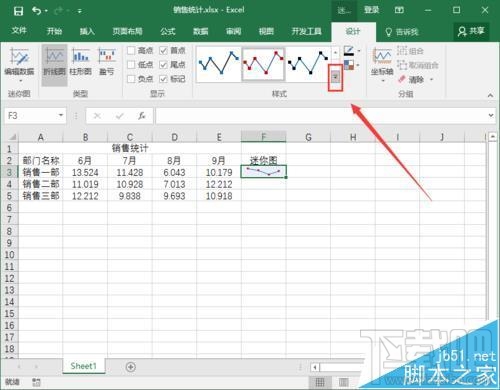Click the 清除 clear eraser button
Image resolution: width=500 pixels, height=390 pixels.
click(411, 79)
